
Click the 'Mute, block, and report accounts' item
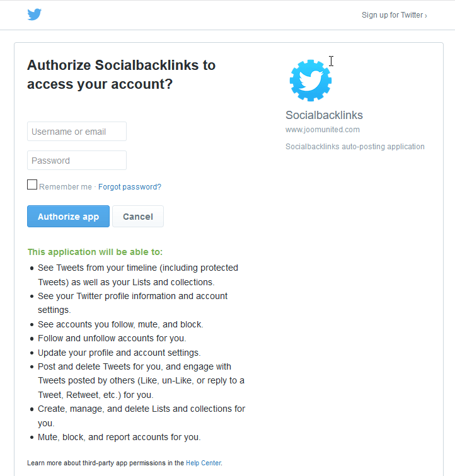click(119, 437)
